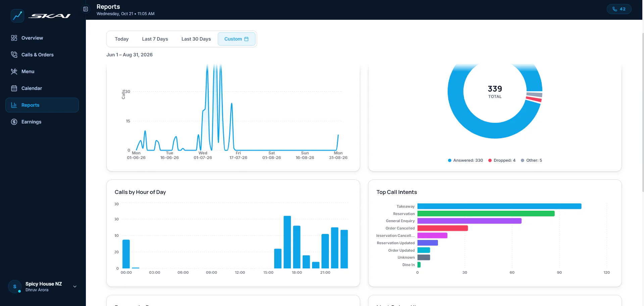Click the Spicy House NZ avatar
This screenshot has width=644, height=306.
pyautogui.click(x=15, y=287)
